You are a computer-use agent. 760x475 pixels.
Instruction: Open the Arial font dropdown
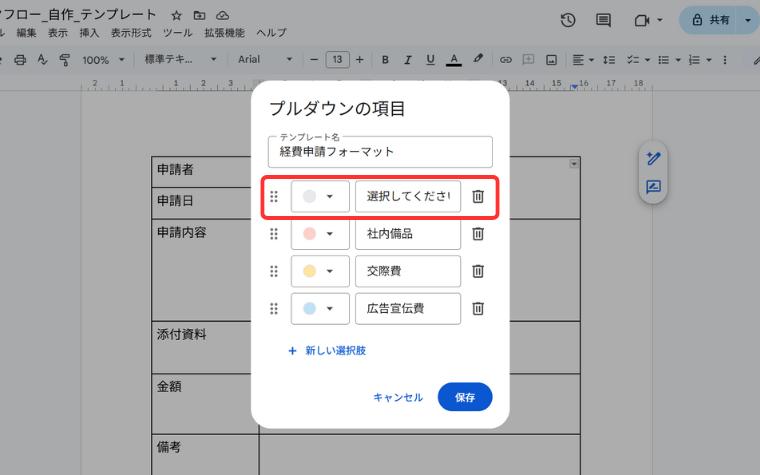tap(265, 60)
